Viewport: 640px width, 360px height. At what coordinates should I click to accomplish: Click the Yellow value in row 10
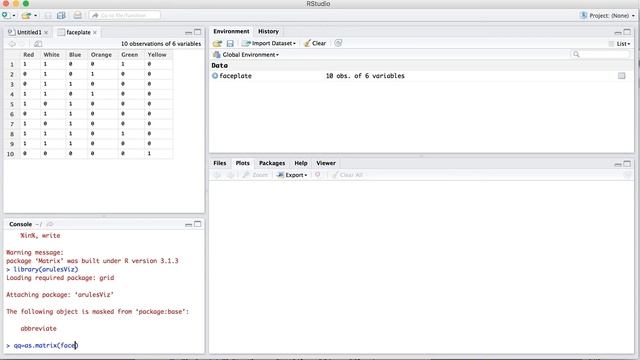(149, 153)
